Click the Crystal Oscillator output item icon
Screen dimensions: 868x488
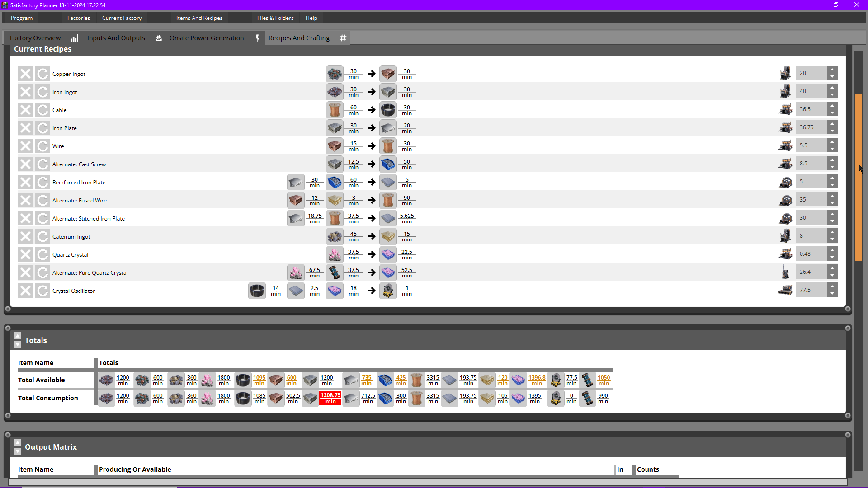[x=388, y=291]
